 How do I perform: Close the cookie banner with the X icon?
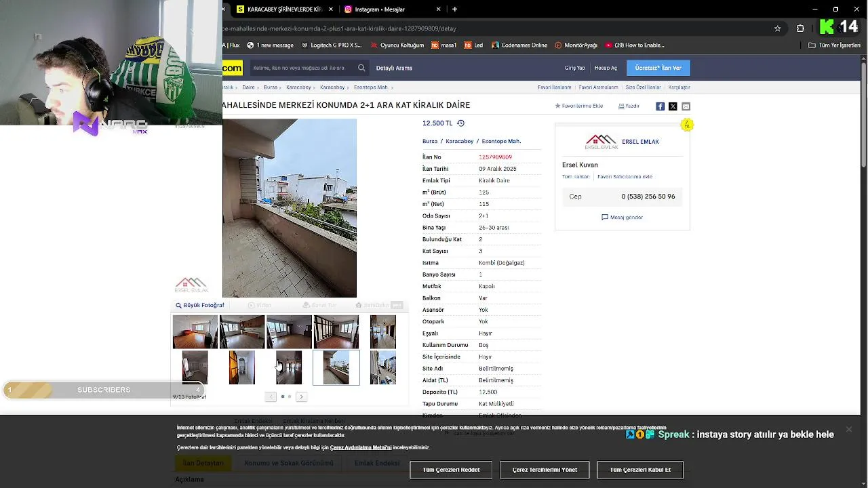(848, 429)
